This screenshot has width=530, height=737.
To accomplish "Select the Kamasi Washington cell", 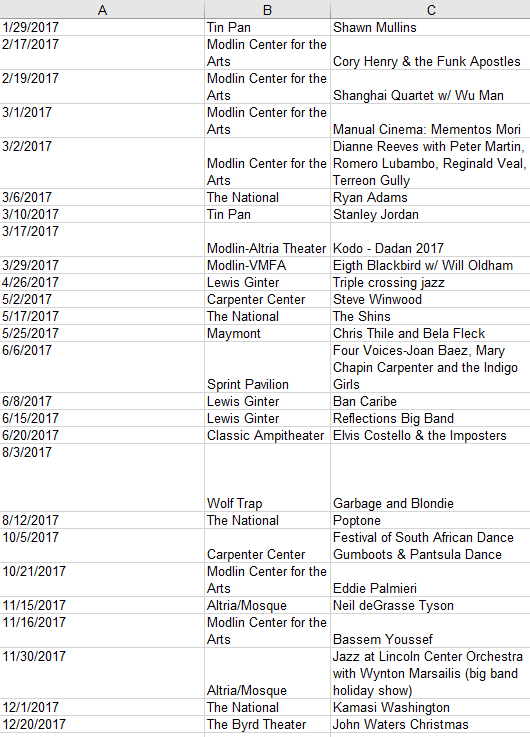I will coord(430,707).
